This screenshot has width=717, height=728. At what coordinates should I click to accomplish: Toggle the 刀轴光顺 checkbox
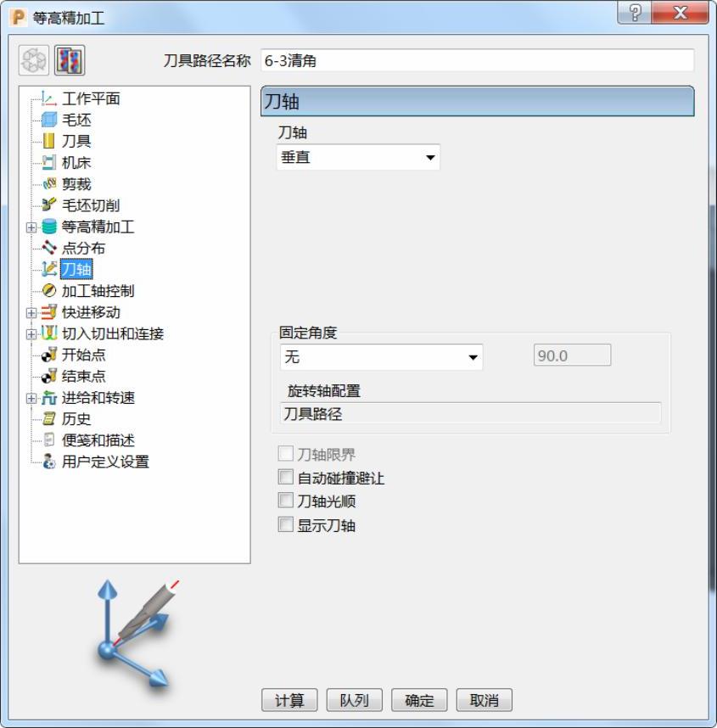286,501
